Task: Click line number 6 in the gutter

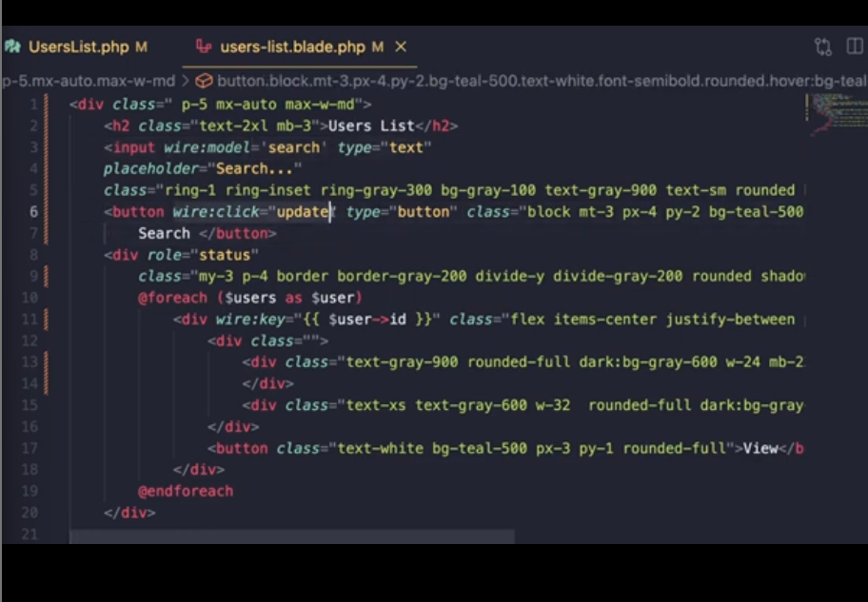Action: coord(33,212)
